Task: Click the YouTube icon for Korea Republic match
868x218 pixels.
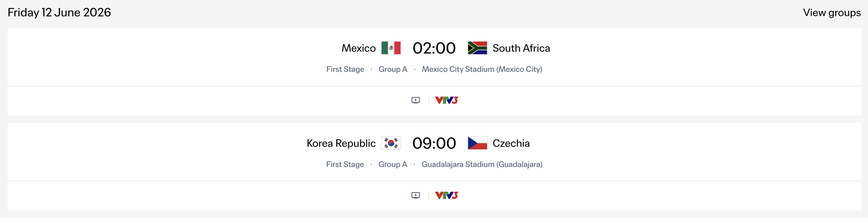Action: pos(416,195)
